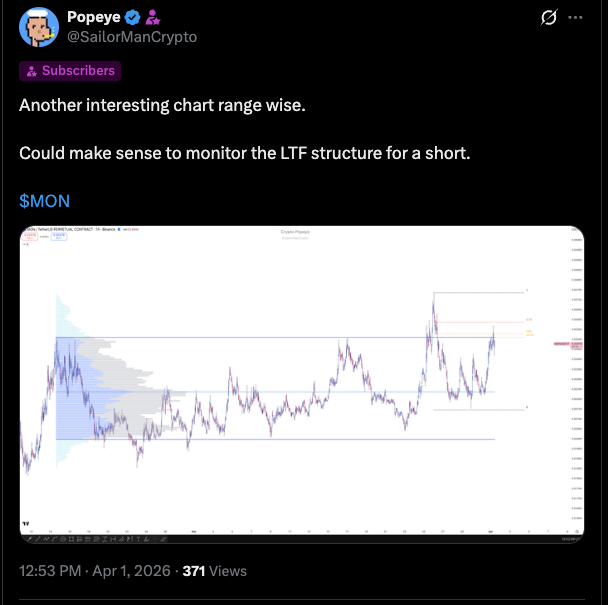Viewport: 608px width, 605px height.
Task: Click the TradingView logo on the chart
Action: [x=26, y=522]
